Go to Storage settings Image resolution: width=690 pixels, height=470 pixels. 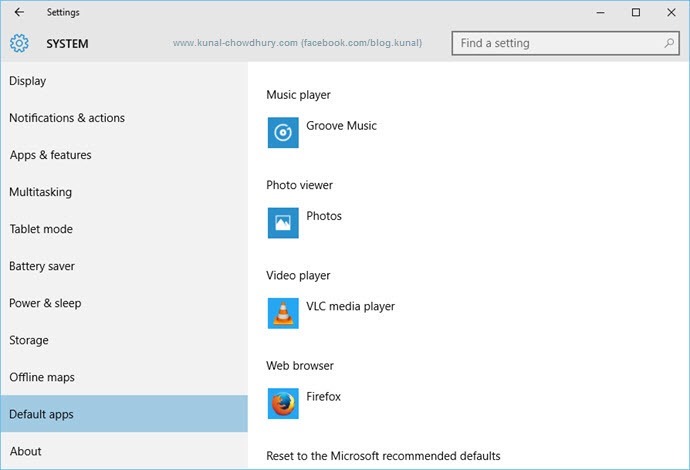(x=124, y=340)
